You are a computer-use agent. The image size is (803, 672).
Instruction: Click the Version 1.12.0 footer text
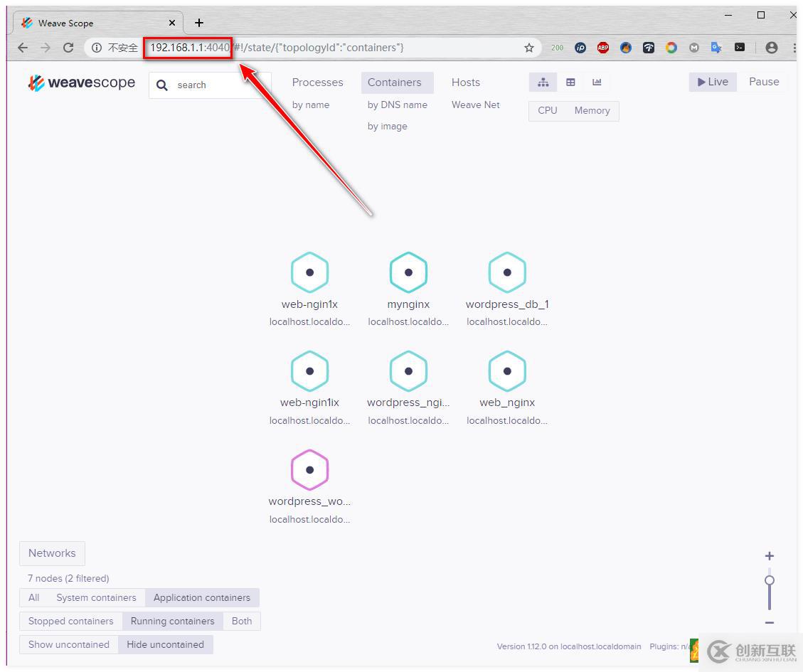pos(569,647)
